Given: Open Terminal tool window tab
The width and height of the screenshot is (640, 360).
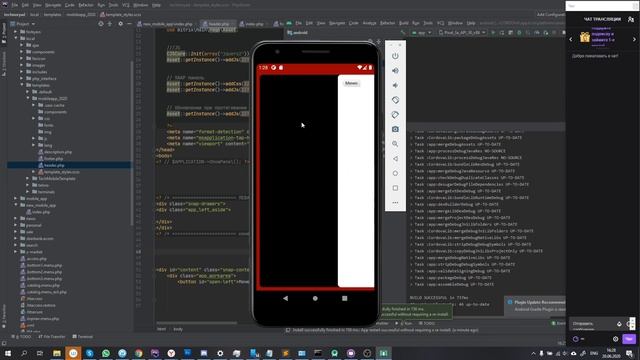Looking at the screenshot, I should tap(82, 337).
